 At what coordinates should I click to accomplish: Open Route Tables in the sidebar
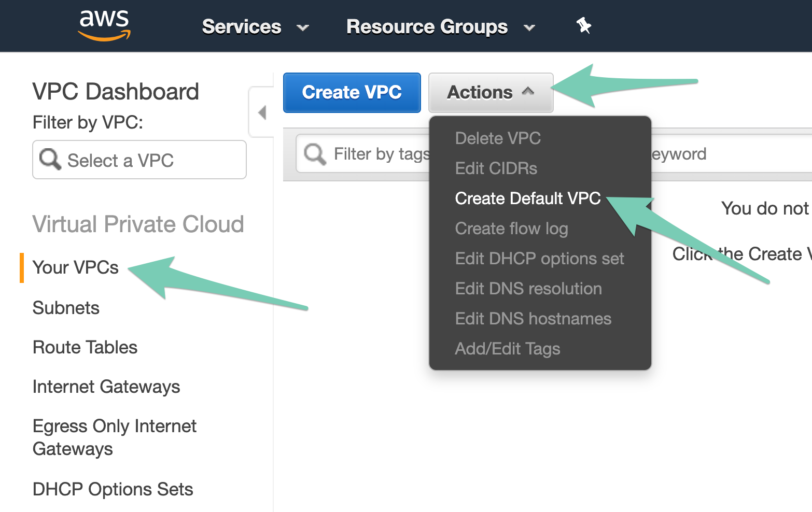[85, 347]
